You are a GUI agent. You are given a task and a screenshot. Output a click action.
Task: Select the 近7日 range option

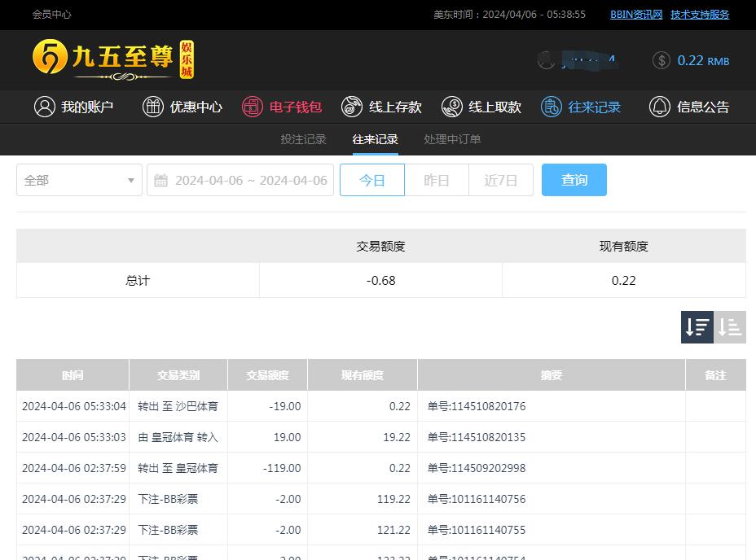(501, 180)
